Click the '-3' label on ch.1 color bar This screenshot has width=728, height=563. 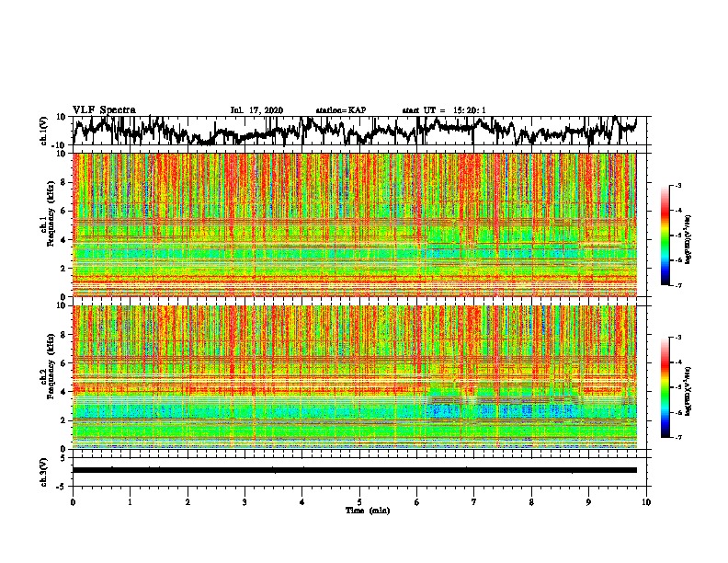coord(678,185)
